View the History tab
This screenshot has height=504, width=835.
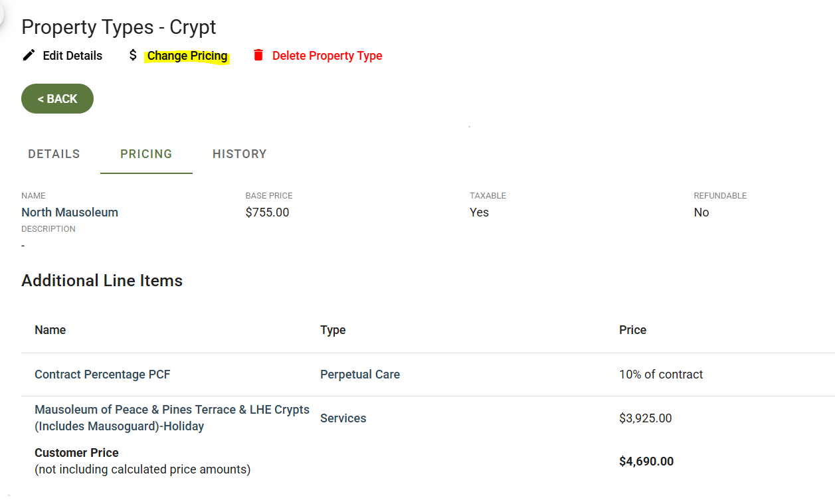(240, 154)
